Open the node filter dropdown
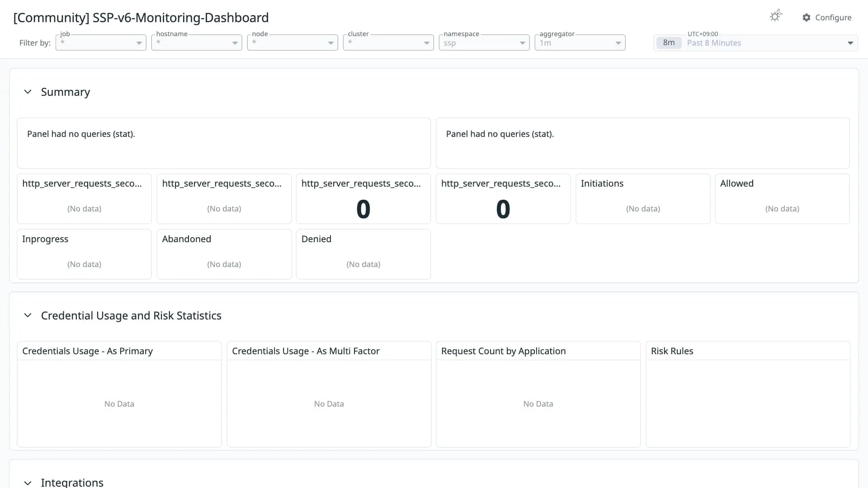 (292, 42)
